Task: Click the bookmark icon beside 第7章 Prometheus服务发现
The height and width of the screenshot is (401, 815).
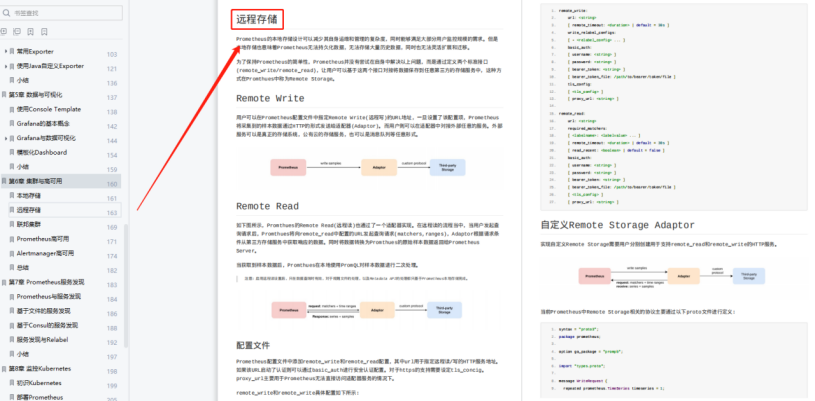Action: point(4,282)
